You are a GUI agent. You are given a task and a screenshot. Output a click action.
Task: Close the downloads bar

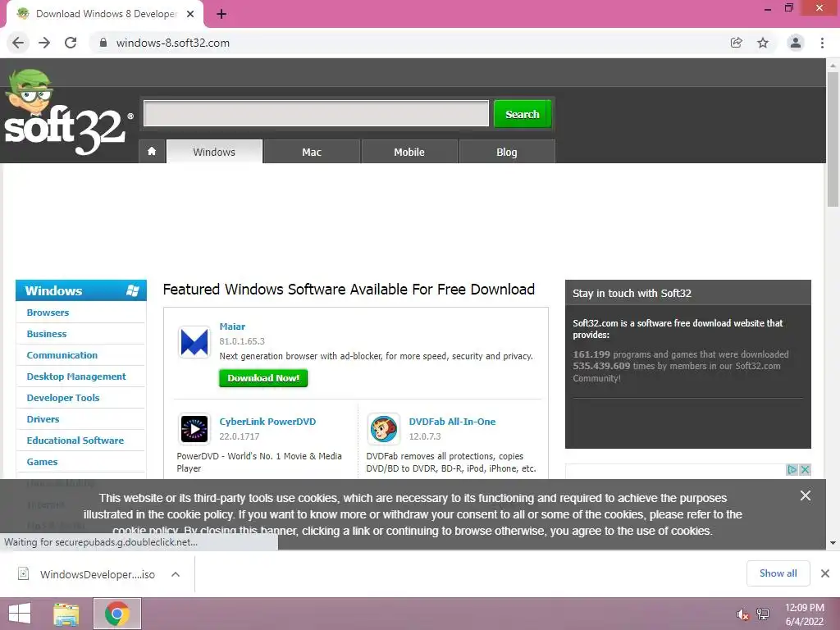(825, 573)
